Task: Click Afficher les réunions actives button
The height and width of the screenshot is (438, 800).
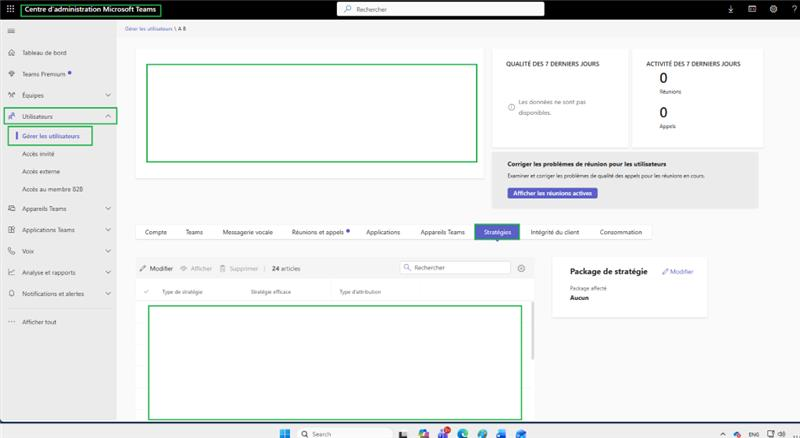Action: tap(552, 193)
